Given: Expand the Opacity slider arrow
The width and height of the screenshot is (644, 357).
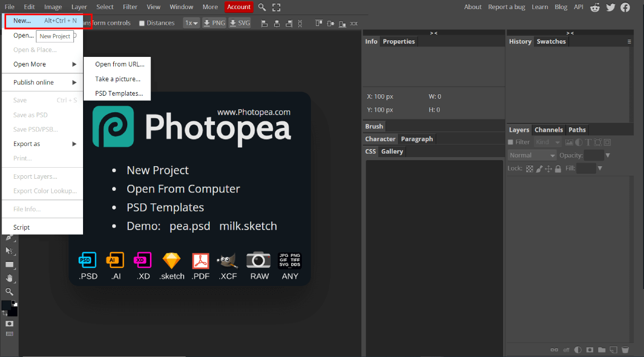Looking at the screenshot, I should (608, 155).
